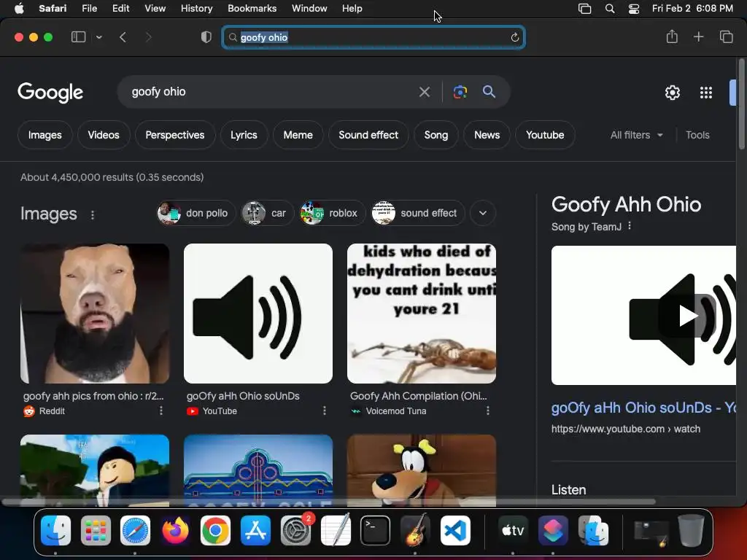The width and height of the screenshot is (747, 560).
Task: Expand the All filters dropdown
Action: [636, 135]
